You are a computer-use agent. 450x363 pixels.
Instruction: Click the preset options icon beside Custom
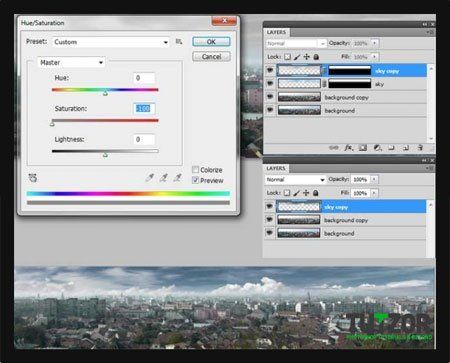(x=179, y=42)
